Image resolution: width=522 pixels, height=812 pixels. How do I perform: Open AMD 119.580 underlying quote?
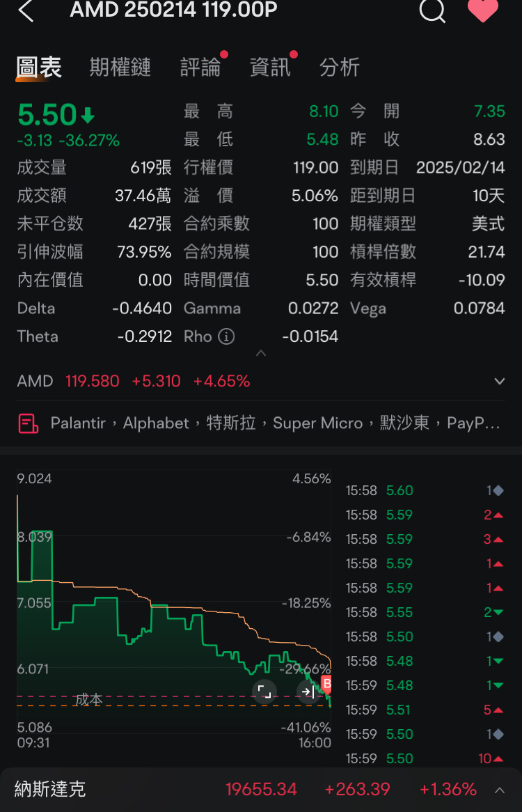point(134,381)
